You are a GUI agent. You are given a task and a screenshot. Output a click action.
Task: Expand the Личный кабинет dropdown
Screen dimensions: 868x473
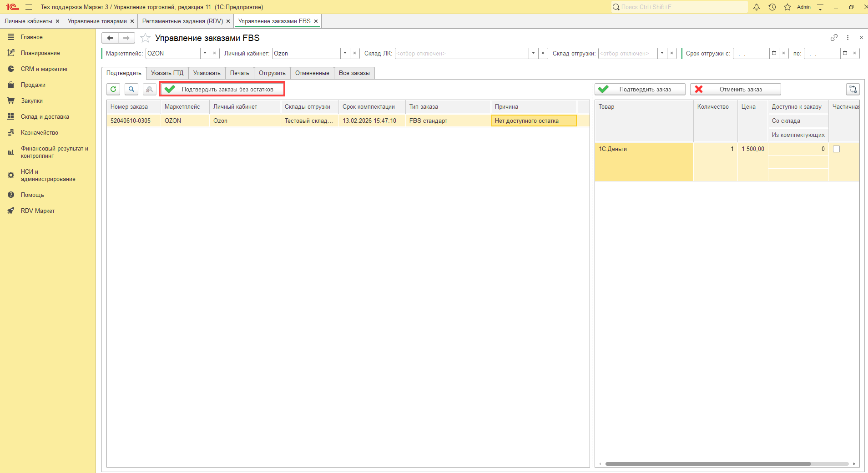pos(345,53)
